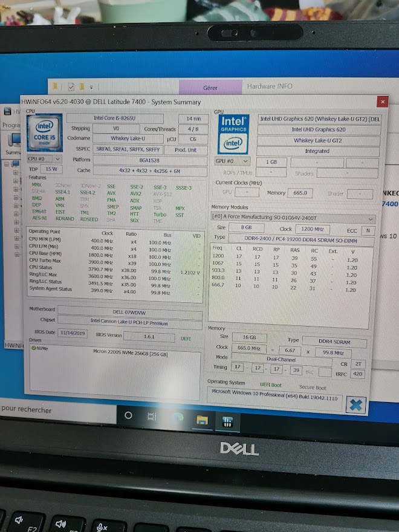Open Task View on the taskbar
399x532 pixels.
click(x=152, y=416)
